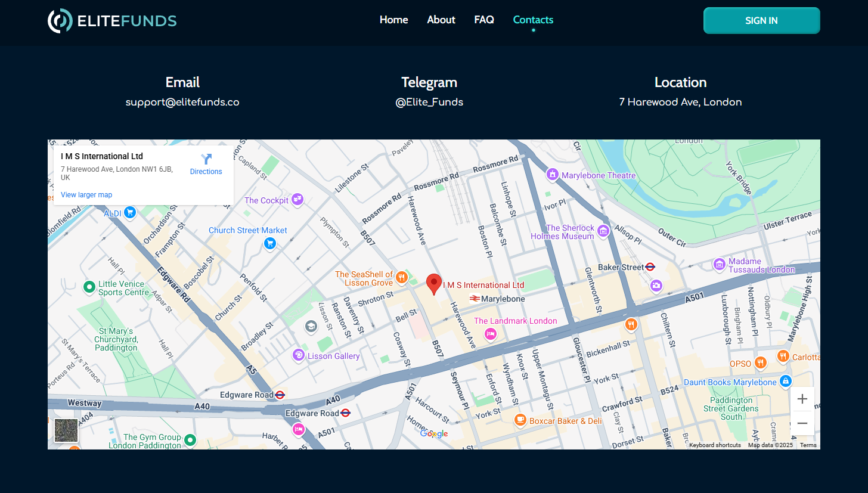This screenshot has width=868, height=493.
Task: Click the I M S International Ltd card title
Action: (102, 156)
